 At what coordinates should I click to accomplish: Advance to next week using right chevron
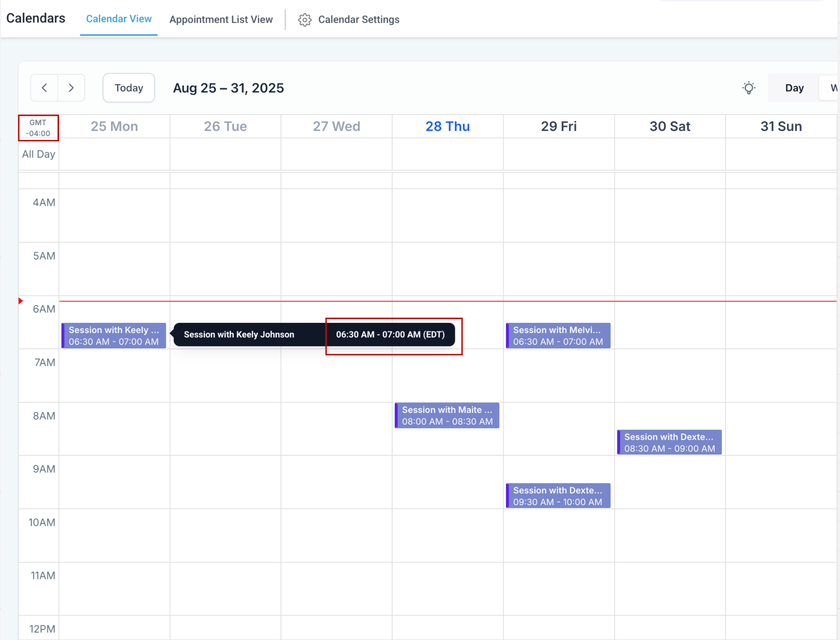71,88
